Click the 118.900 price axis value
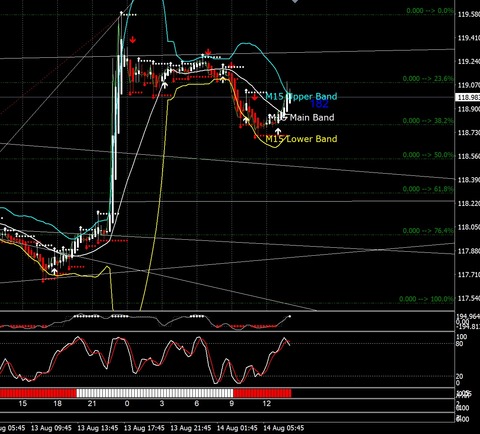Screen dimensions: 480x434 coord(469,109)
